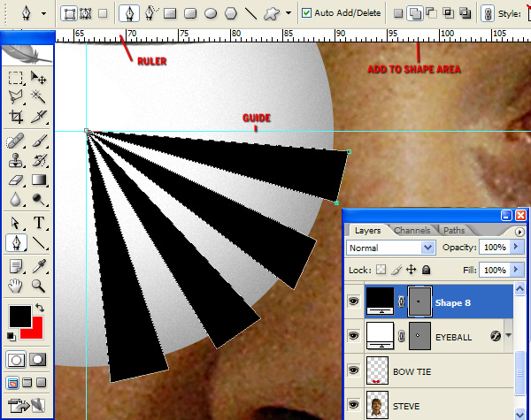This screenshot has width=531, height=420.
Task: Select the Eraser tool
Action: pos(16,180)
